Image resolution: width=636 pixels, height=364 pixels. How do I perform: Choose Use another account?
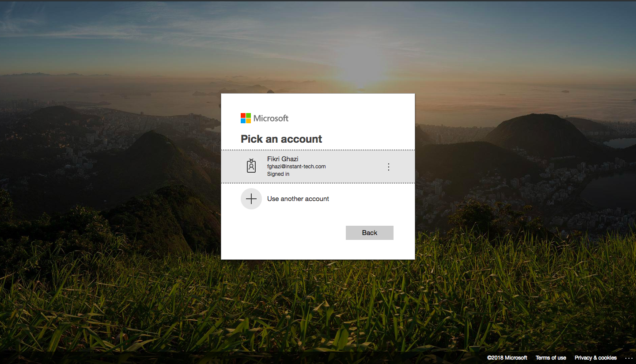pos(298,199)
